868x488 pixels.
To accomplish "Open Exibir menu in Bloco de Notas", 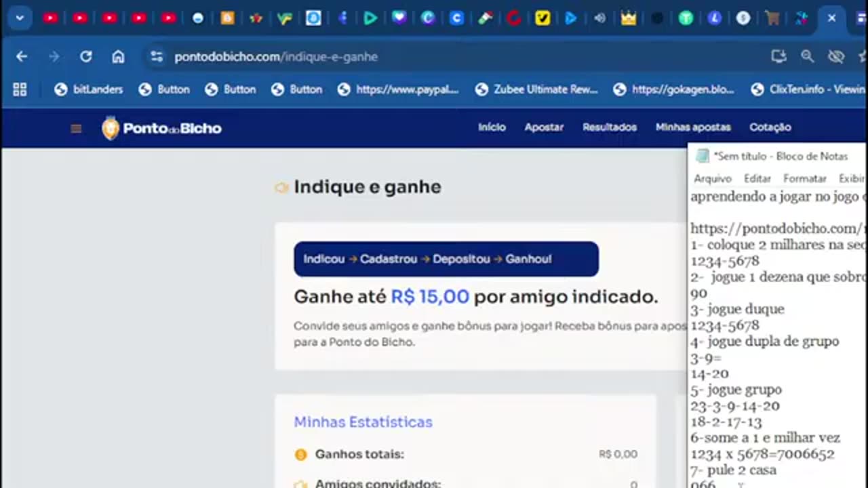I will coord(852,179).
